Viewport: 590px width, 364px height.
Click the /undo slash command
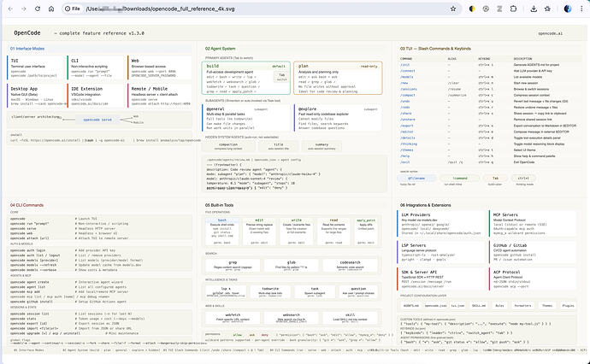click(405, 101)
